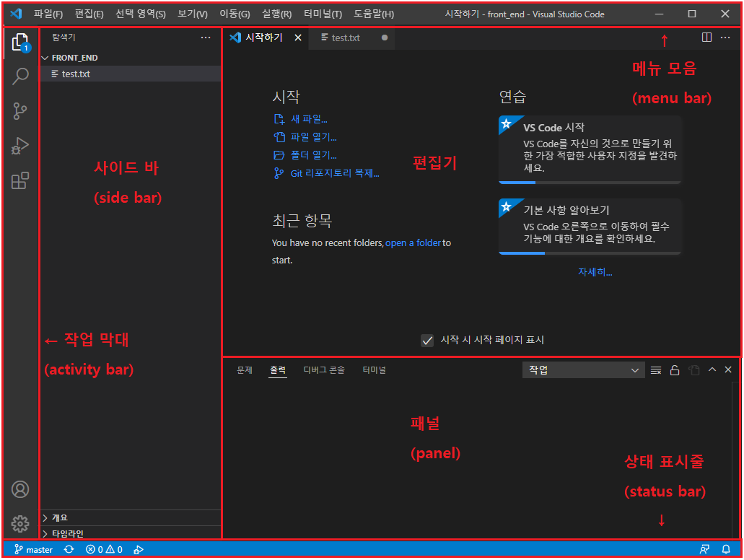Viewport: 744px width, 560px height.
Task: Maximize the panel with the up chevron
Action: coord(712,369)
